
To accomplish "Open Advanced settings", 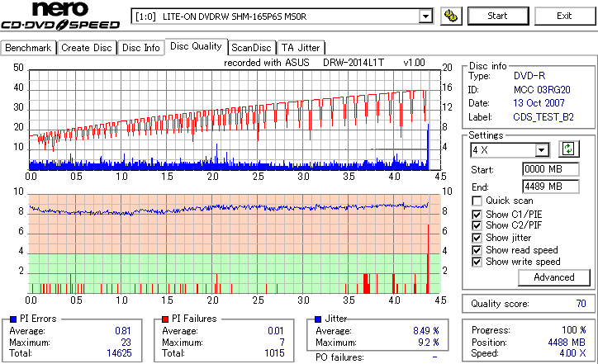I will (x=553, y=277).
